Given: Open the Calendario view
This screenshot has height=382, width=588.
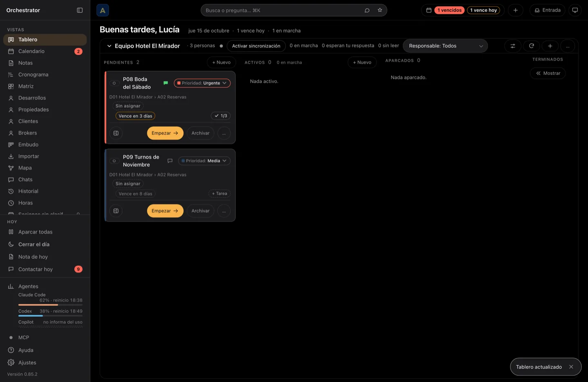Looking at the screenshot, I should tap(45, 51).
